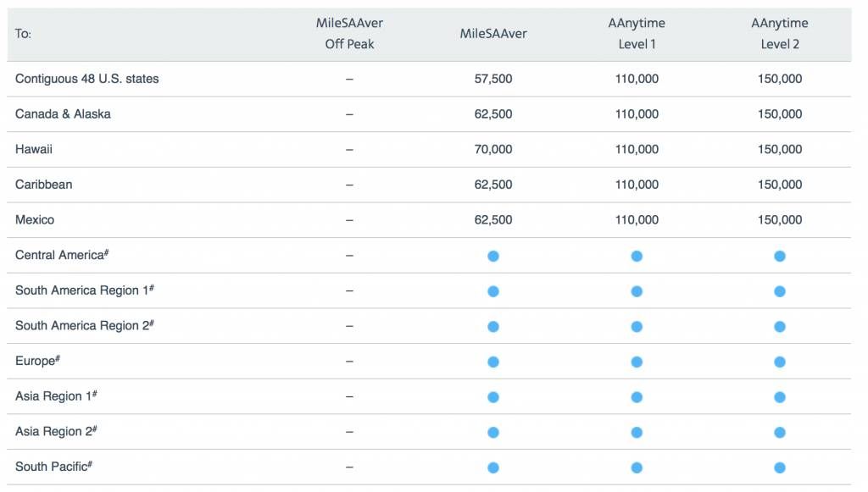Open Asia Region 2 AAnytime Level 1 blue dot

[x=637, y=432]
